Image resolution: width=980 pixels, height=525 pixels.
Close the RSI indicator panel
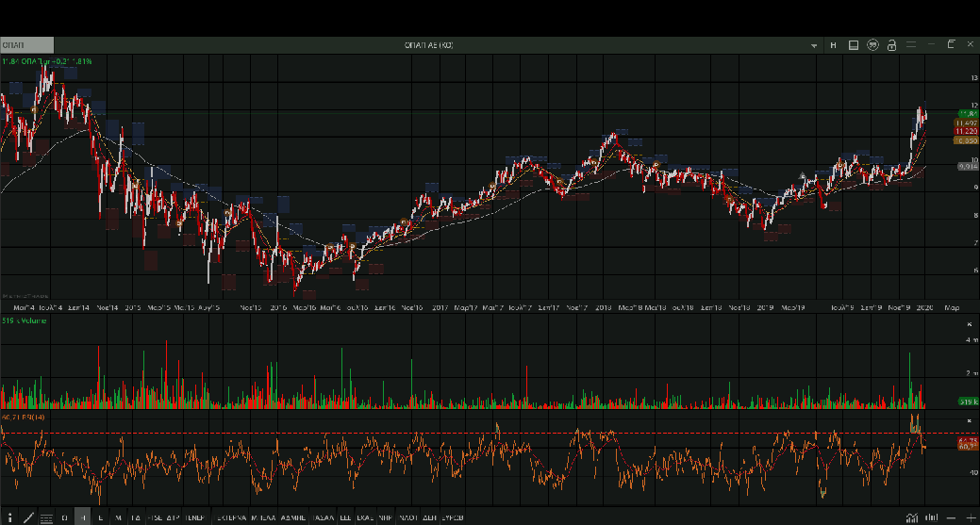coord(969,419)
